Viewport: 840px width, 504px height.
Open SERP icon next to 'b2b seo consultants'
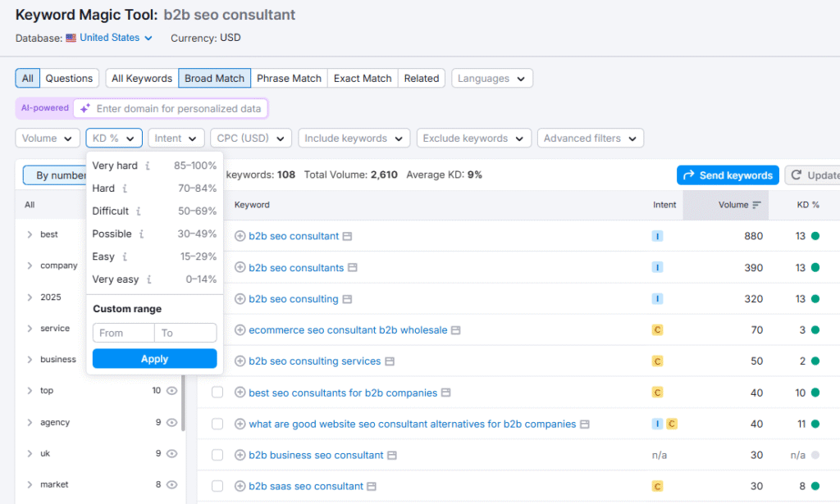coord(352,268)
